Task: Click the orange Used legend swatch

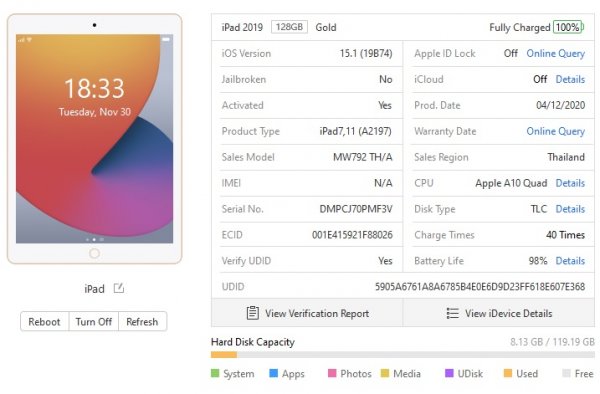Action: (x=508, y=373)
